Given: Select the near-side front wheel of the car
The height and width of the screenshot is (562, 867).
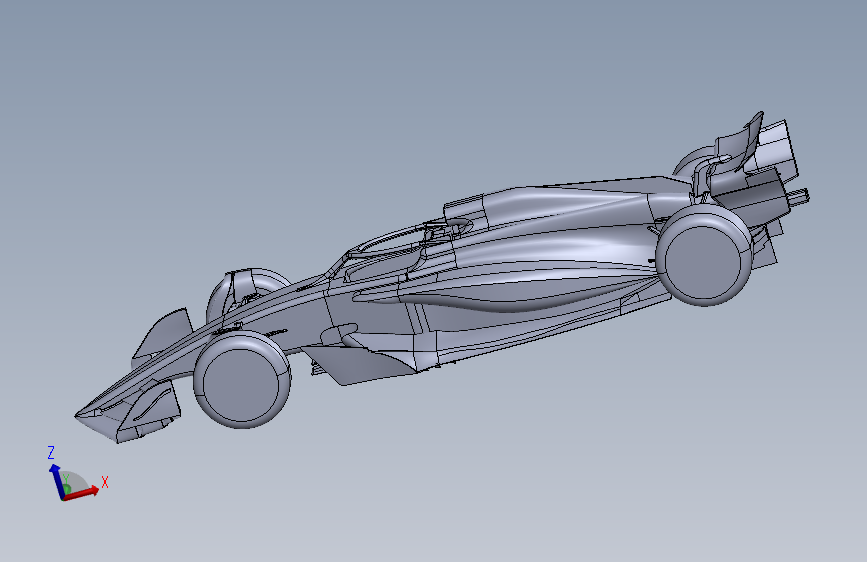Looking at the screenshot, I should click(242, 379).
